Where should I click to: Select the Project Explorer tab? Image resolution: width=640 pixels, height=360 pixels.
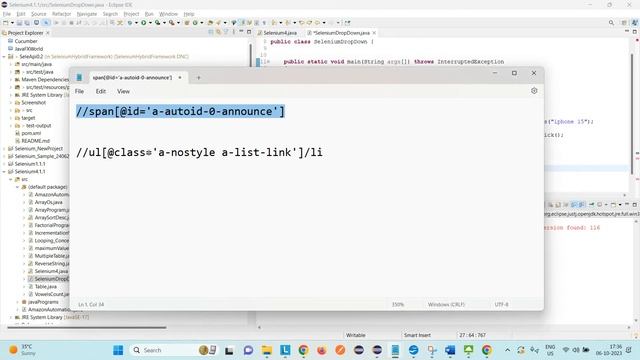pyautogui.click(x=25, y=33)
